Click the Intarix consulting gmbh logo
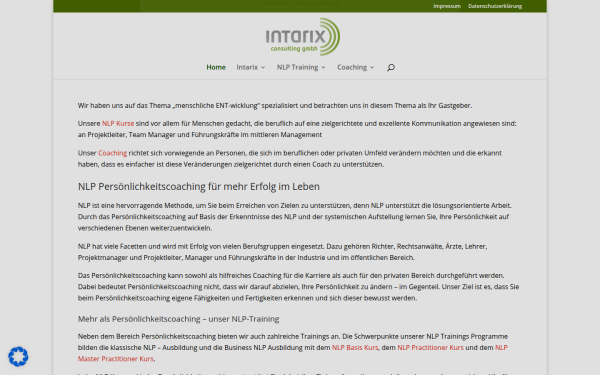The image size is (600, 375). point(303,36)
